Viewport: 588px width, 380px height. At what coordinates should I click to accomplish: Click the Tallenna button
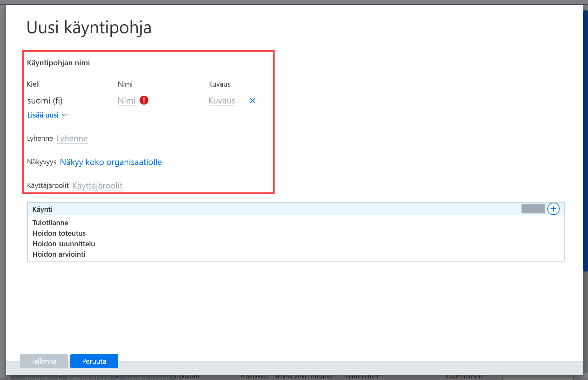[44, 361]
